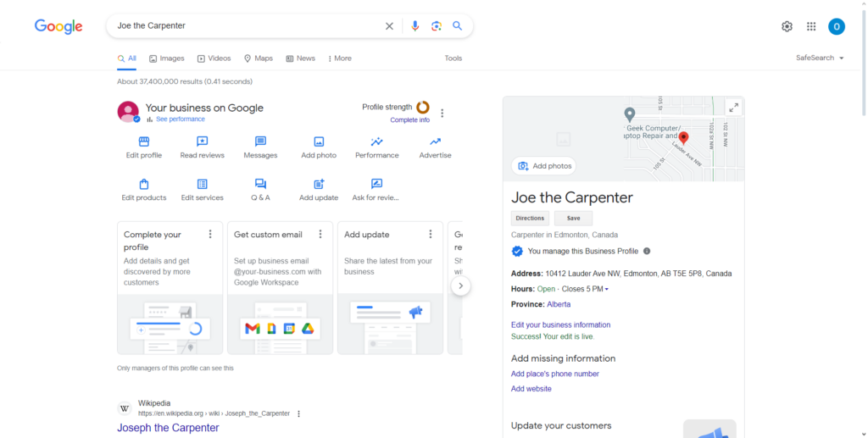Open Add update card options menu
868x438 pixels.
click(430, 235)
